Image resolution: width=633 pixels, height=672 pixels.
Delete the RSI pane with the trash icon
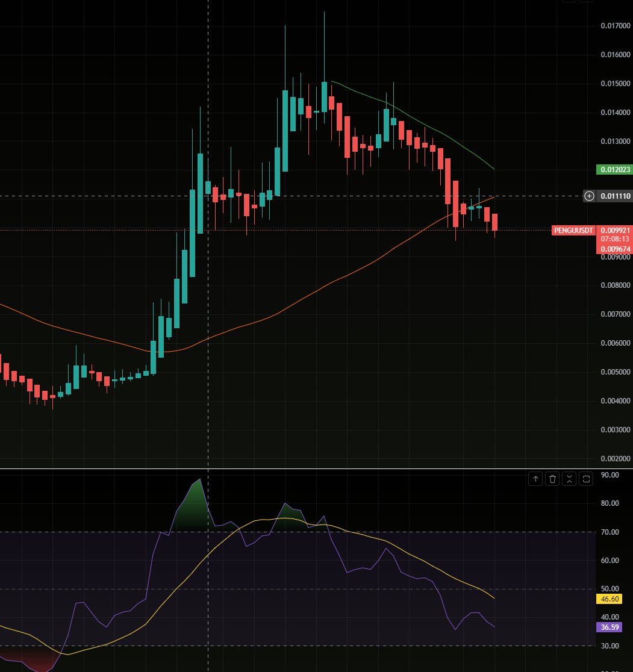pyautogui.click(x=552, y=479)
